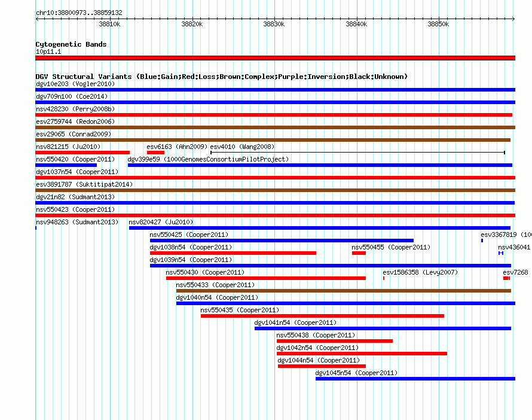Open variant nsv428230 (Perry2008b)
The image size is (532, 420).
coord(75,109)
